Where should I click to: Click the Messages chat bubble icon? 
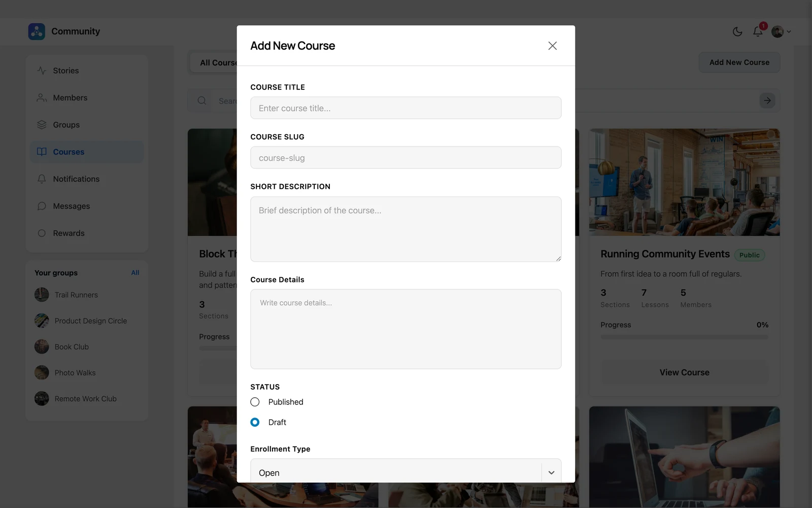tap(42, 206)
